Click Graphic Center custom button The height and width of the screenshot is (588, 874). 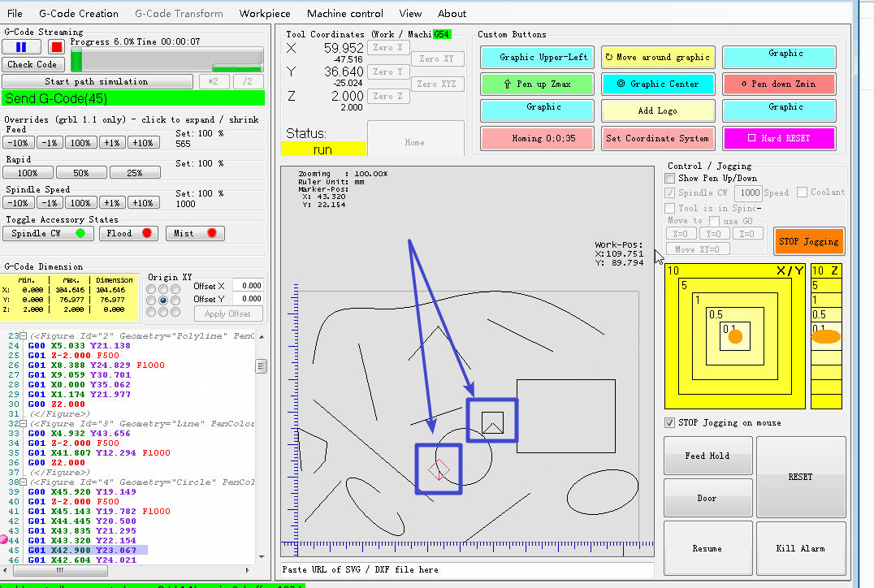tap(659, 84)
